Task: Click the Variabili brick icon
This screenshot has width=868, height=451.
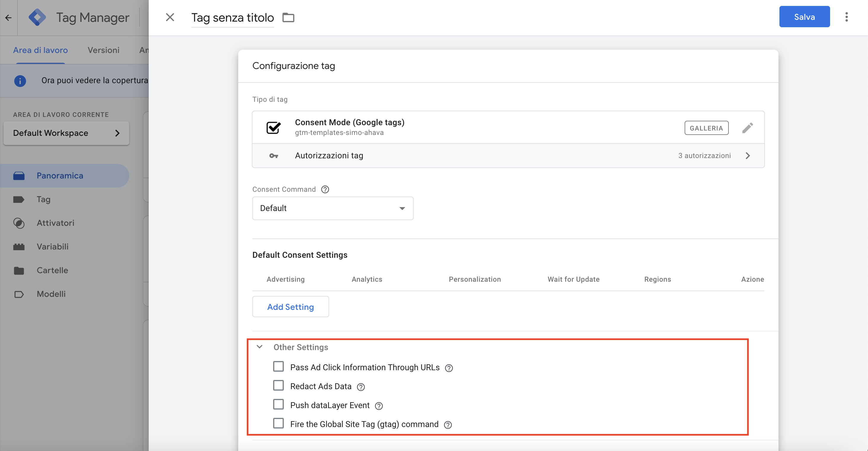Action: [x=19, y=247]
